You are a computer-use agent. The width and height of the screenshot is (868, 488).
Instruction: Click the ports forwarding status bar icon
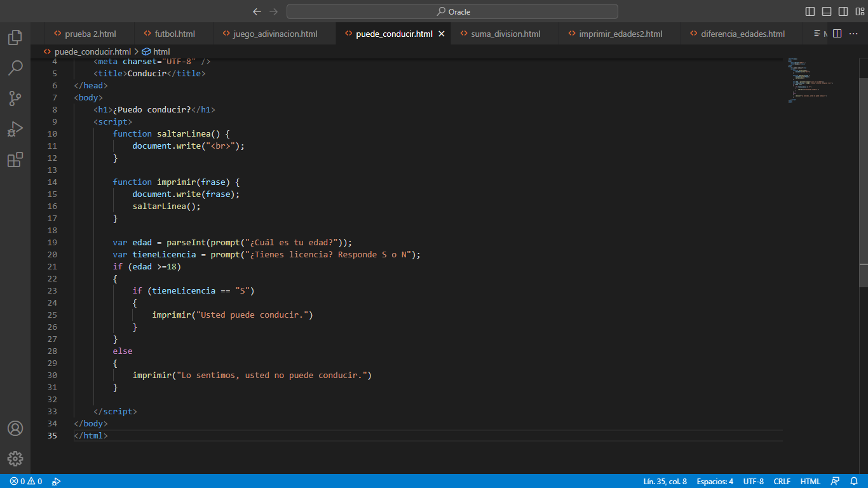[x=56, y=481]
